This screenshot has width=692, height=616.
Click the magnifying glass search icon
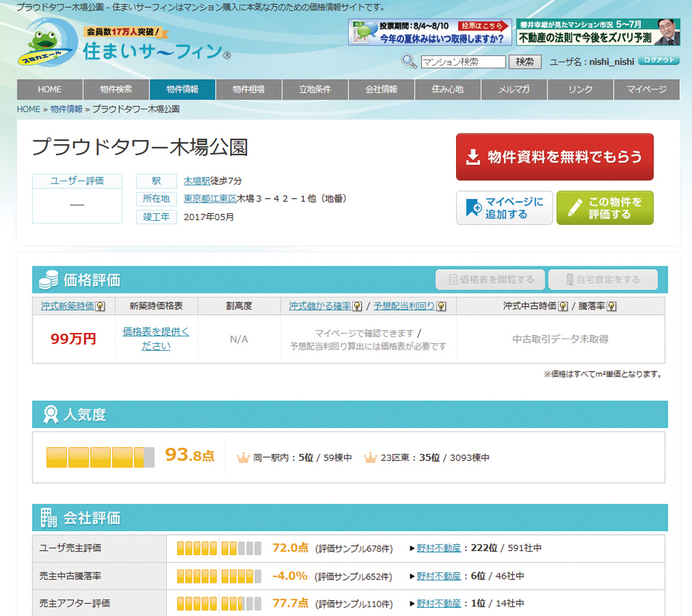click(409, 61)
